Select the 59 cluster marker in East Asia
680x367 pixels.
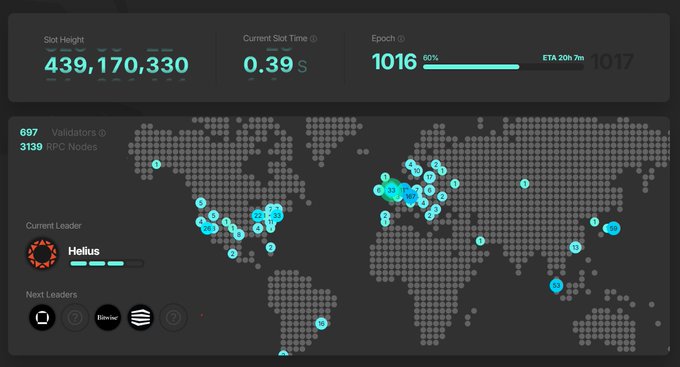pyautogui.click(x=613, y=228)
